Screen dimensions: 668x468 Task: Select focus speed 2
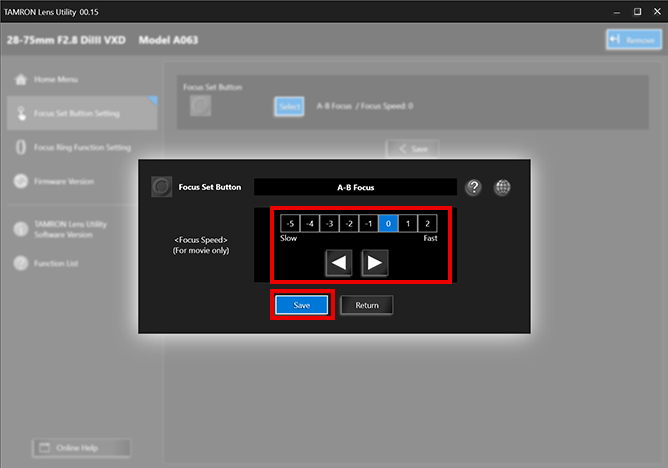427,224
